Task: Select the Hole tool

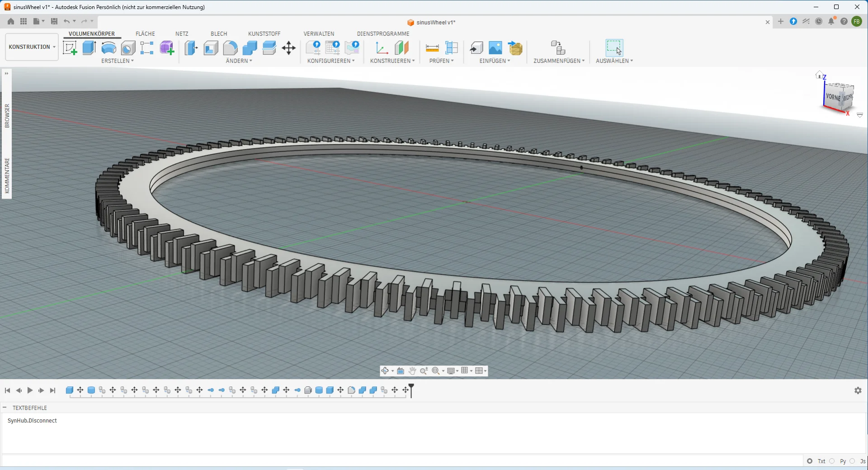Action: pos(128,48)
